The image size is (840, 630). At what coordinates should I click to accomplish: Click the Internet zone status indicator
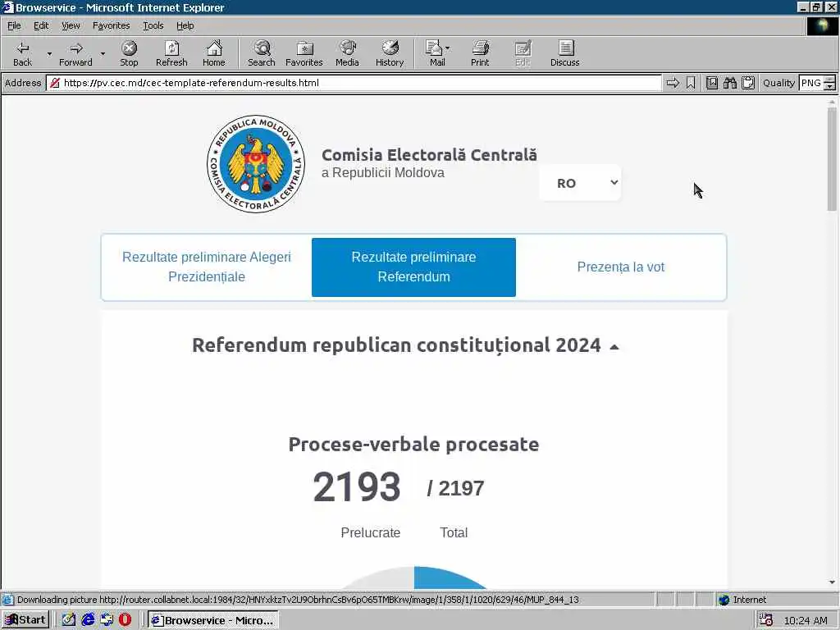click(742, 600)
